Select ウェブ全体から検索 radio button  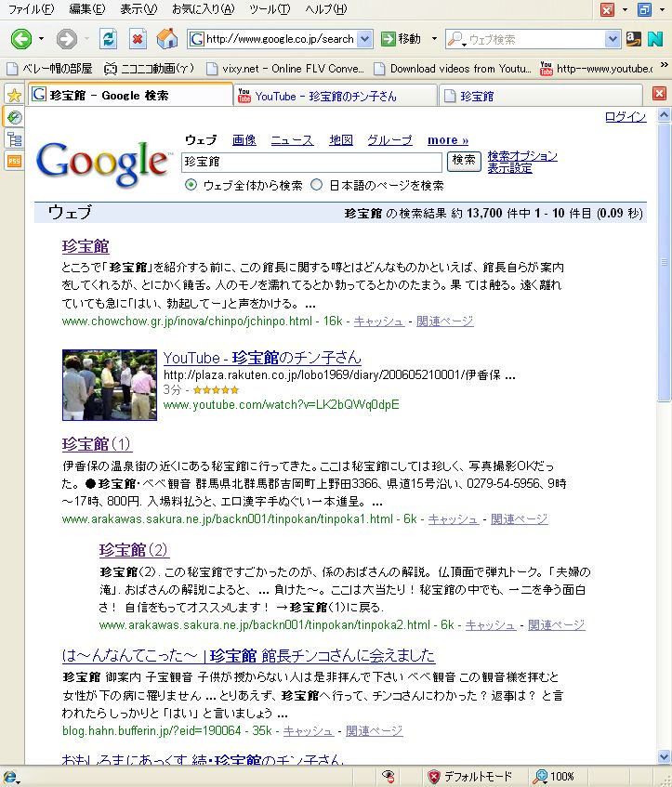pyautogui.click(x=191, y=185)
